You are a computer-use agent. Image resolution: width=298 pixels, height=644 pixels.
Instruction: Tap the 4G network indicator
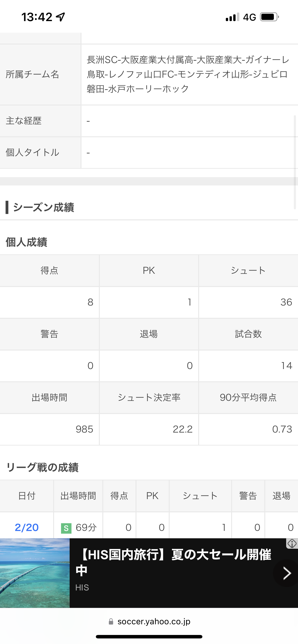(249, 17)
